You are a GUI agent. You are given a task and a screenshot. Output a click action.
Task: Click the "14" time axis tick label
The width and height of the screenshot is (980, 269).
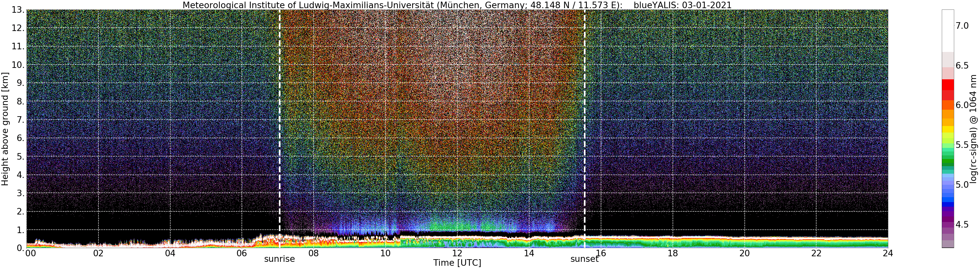tap(529, 253)
